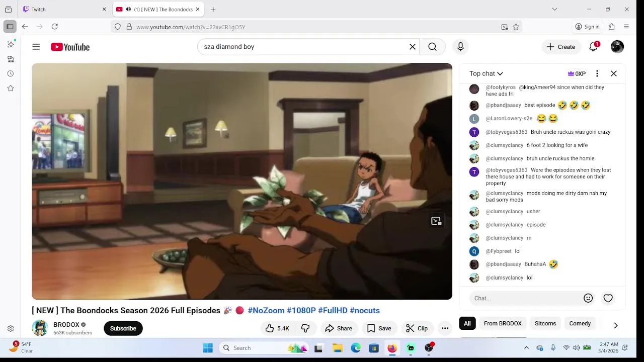Select the Comedy chip

tap(580, 323)
